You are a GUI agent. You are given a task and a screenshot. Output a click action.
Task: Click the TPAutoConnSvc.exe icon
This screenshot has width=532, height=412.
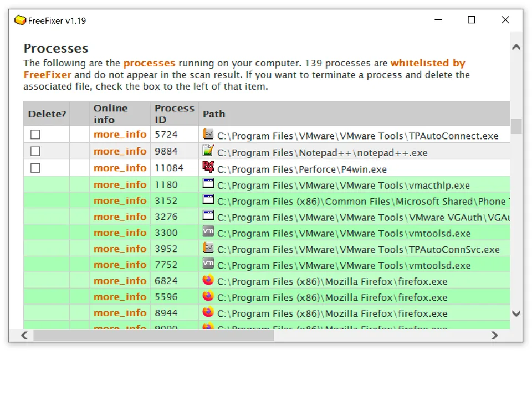coord(208,248)
